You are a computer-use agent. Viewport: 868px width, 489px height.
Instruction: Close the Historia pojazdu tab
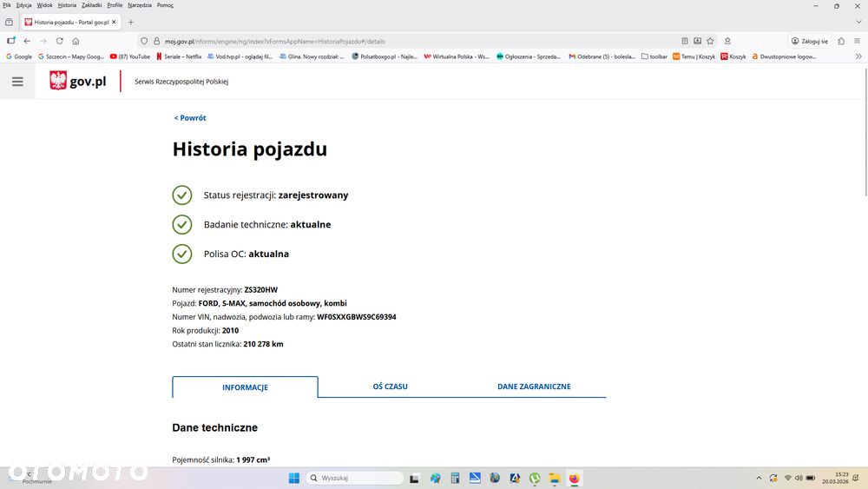(x=114, y=23)
